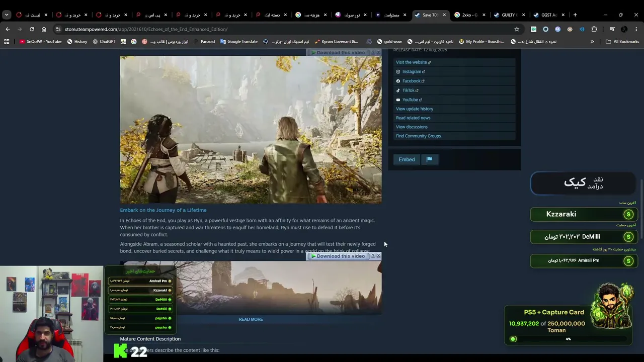Reload the Steam store page
Screen dimensions: 644x362
pyautogui.click(x=32, y=29)
